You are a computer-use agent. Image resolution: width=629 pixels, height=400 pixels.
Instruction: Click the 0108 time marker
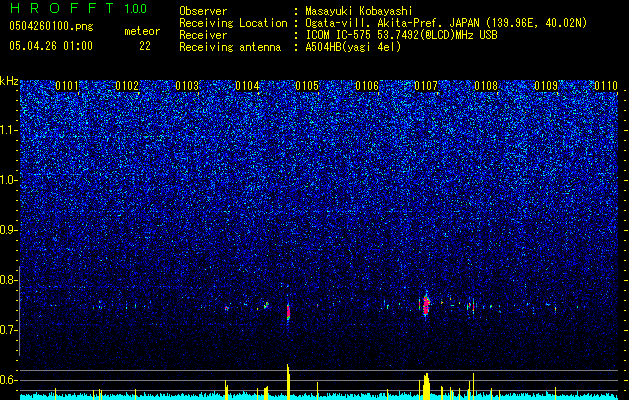click(x=486, y=86)
